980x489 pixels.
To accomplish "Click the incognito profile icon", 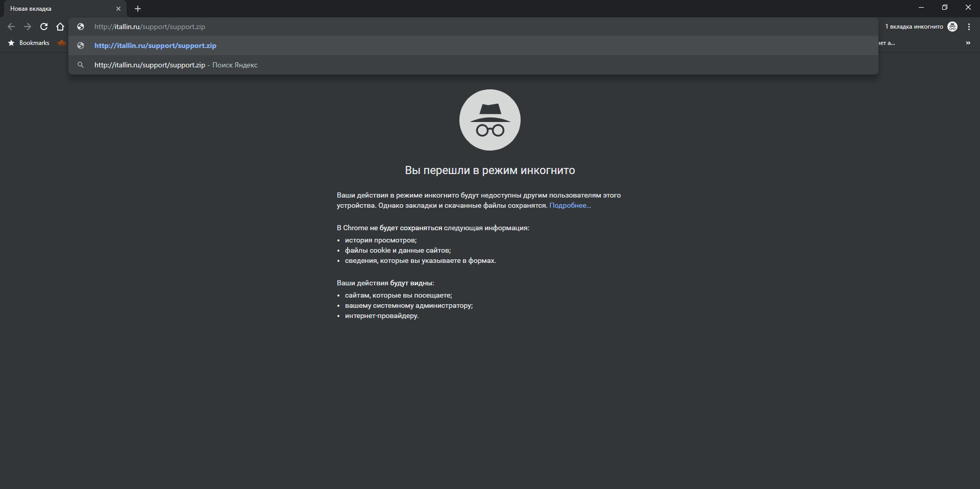I will click(952, 27).
